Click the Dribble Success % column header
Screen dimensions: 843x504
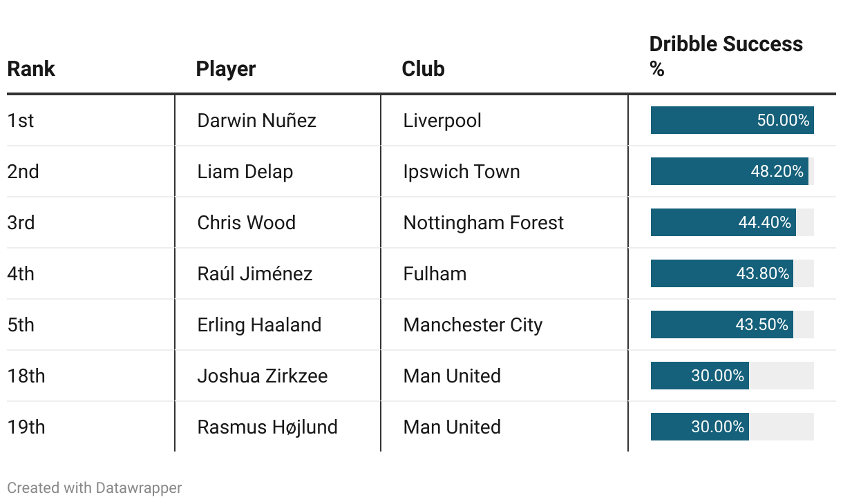point(726,56)
